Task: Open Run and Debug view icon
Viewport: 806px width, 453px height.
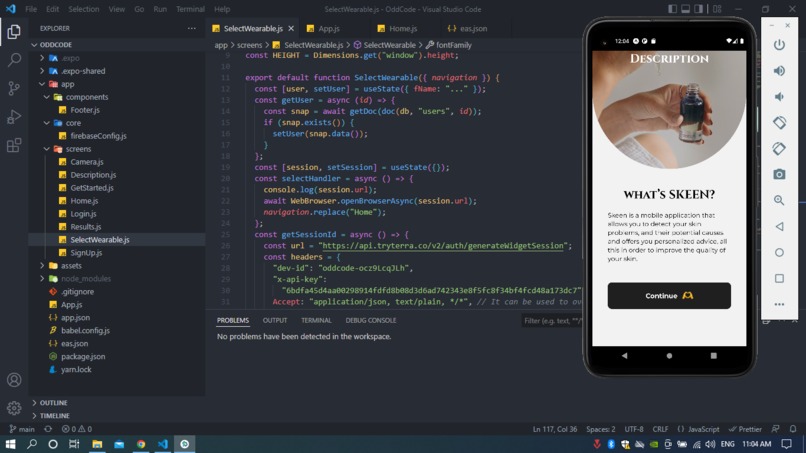Action: tap(14, 117)
